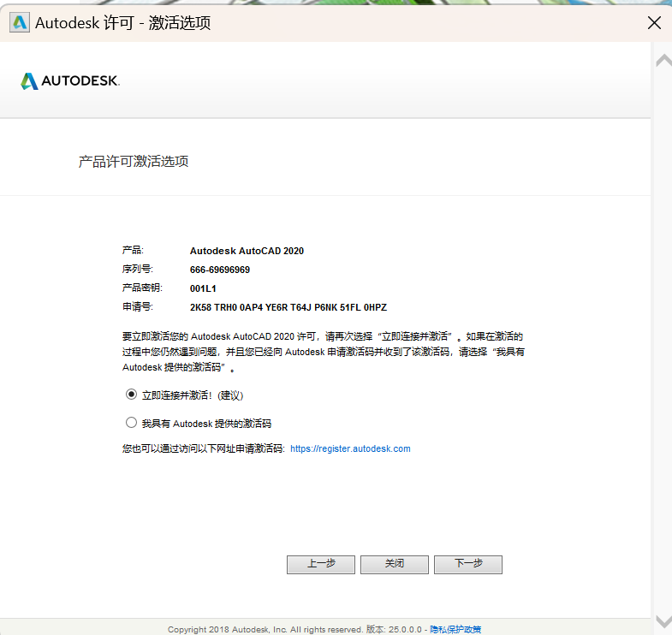This screenshot has width=672, height=635.
Task: Click the product name Autodesk AutoCAD 2020
Action: pyautogui.click(x=247, y=251)
